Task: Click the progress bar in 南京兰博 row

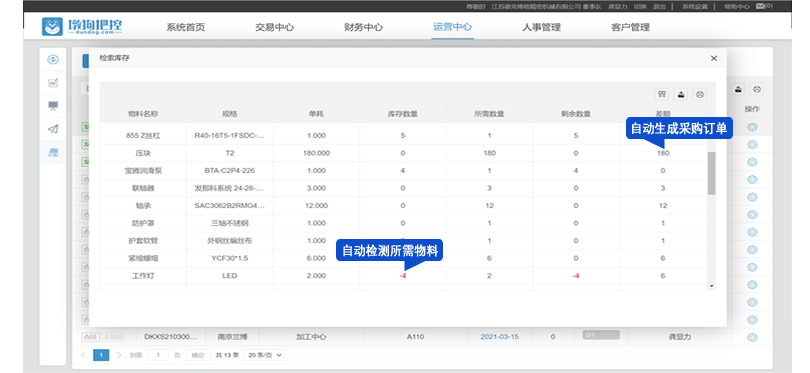Action: [x=601, y=335]
